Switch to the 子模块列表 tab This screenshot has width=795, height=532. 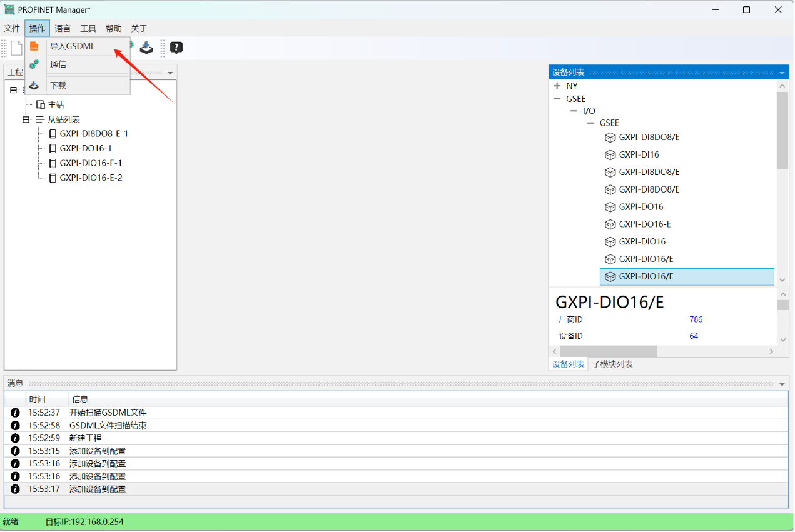[x=612, y=364]
